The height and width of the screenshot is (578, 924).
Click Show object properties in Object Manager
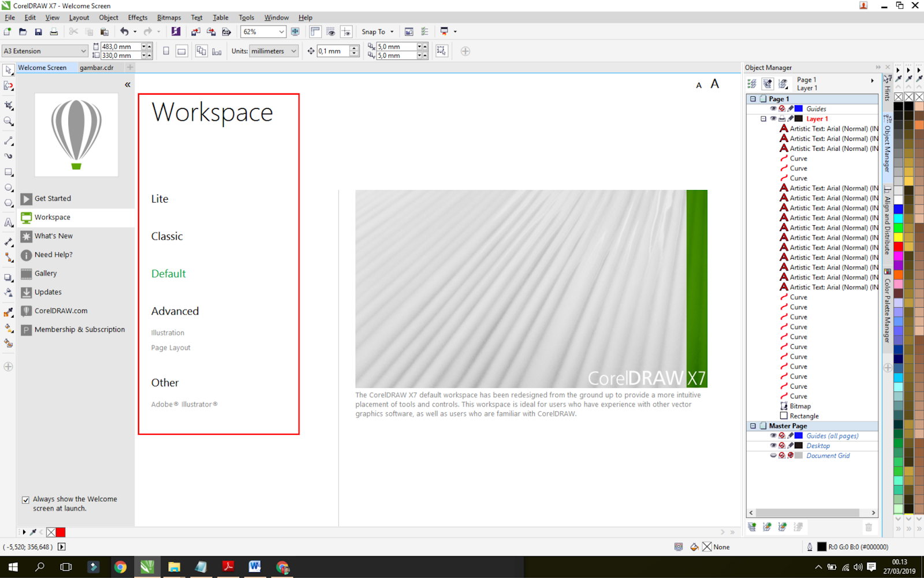[x=752, y=84]
